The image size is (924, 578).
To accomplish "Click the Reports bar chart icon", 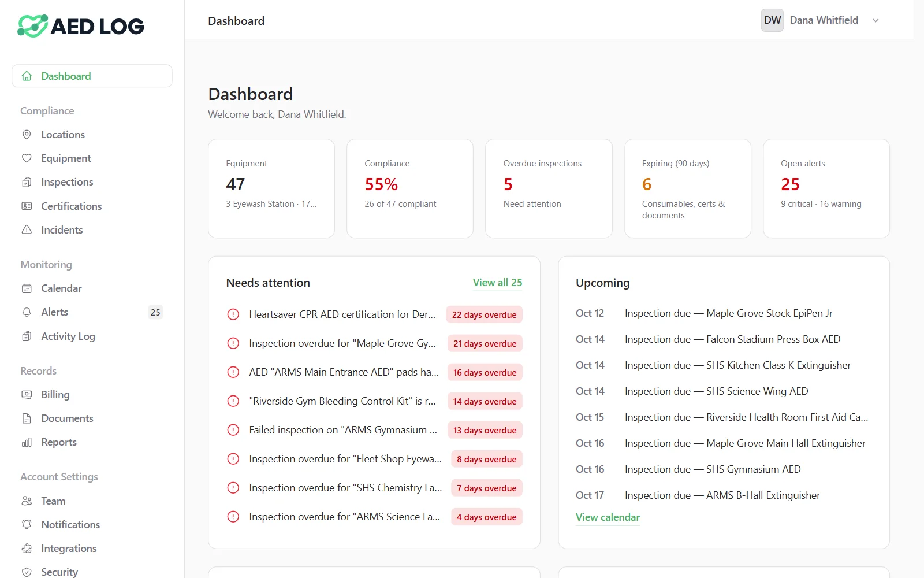I will tap(27, 442).
